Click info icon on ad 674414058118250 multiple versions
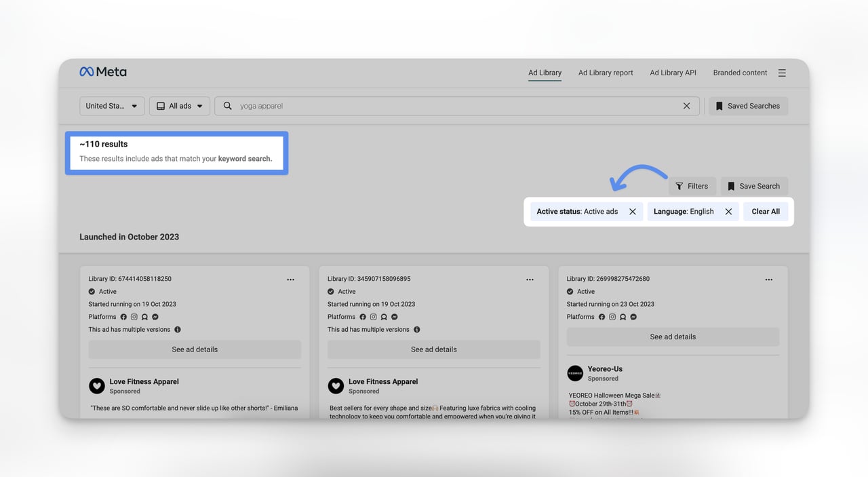 point(178,330)
